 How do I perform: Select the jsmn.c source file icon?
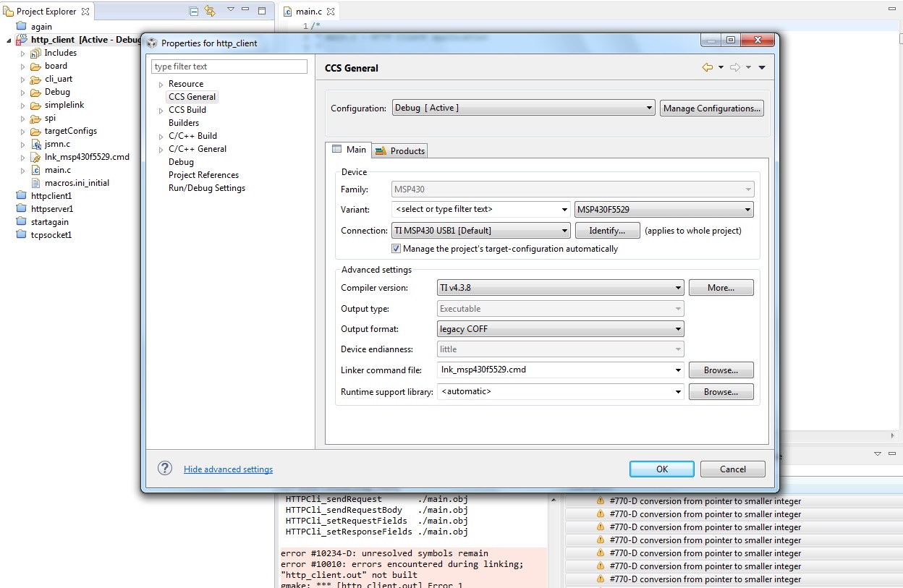click(35, 144)
